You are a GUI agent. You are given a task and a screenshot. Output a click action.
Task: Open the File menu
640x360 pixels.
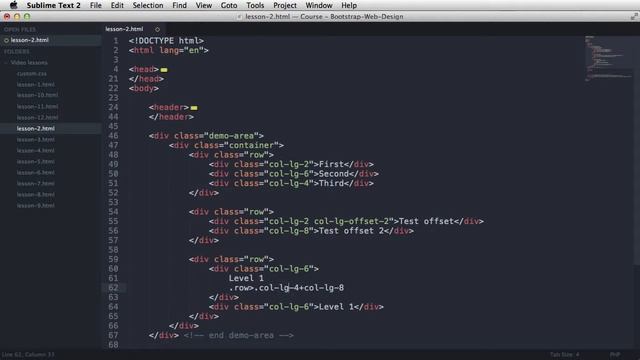pyautogui.click(x=96, y=5)
